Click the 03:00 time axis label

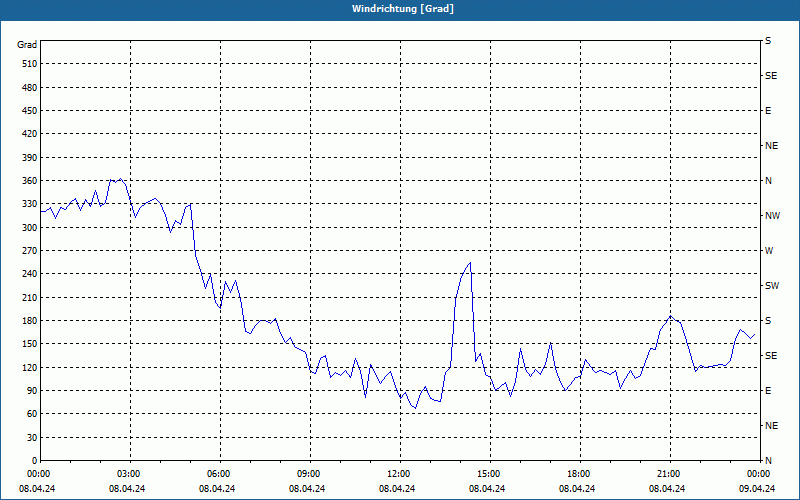coord(129,474)
